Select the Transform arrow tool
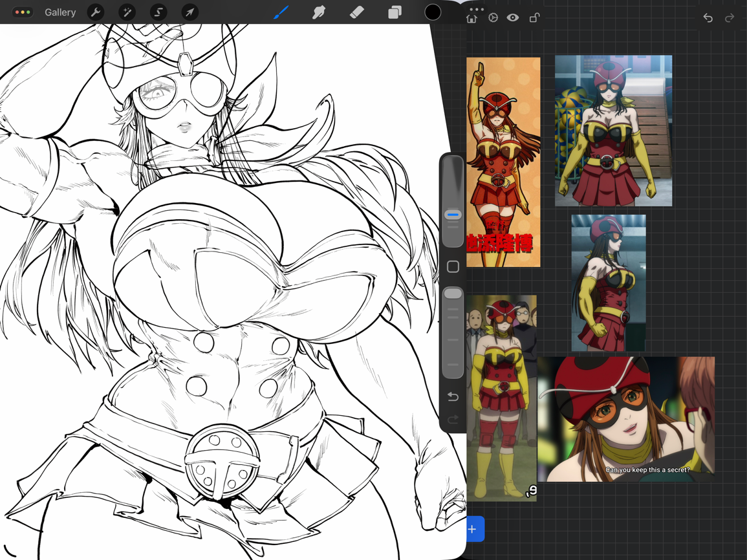Image resolution: width=747 pixels, height=560 pixels. [189, 12]
